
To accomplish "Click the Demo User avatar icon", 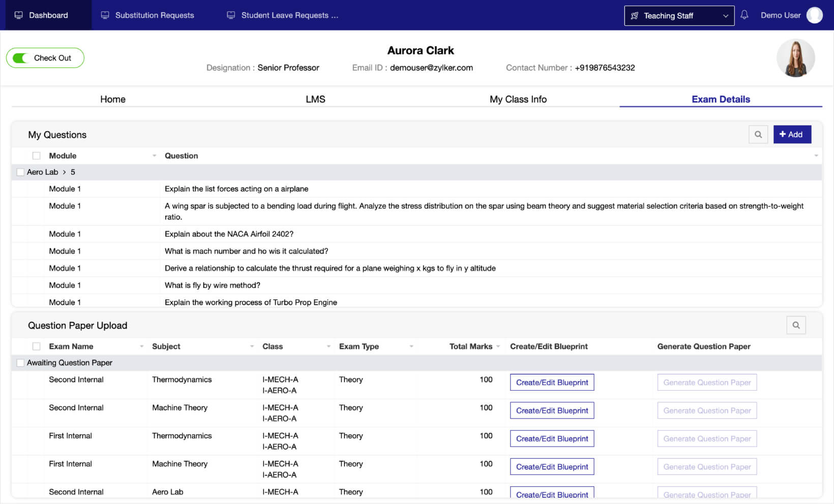I will [x=814, y=15].
